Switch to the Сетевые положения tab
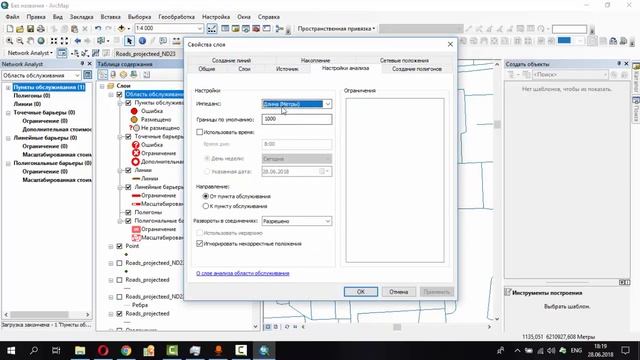Image resolution: width=640 pixels, height=360 pixels. pyautogui.click(x=404, y=60)
